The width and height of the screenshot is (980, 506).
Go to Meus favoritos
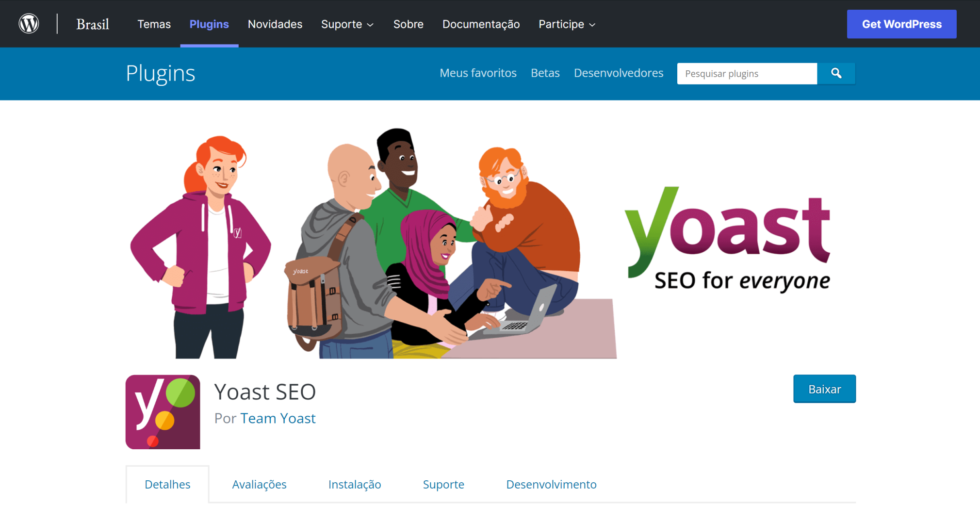[x=478, y=73]
